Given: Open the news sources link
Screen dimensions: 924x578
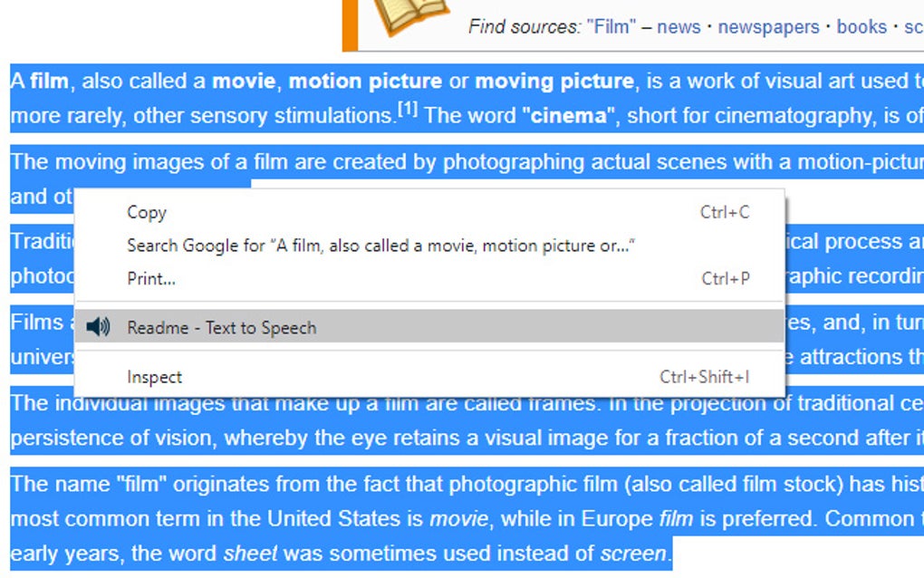Looking at the screenshot, I should 679,26.
